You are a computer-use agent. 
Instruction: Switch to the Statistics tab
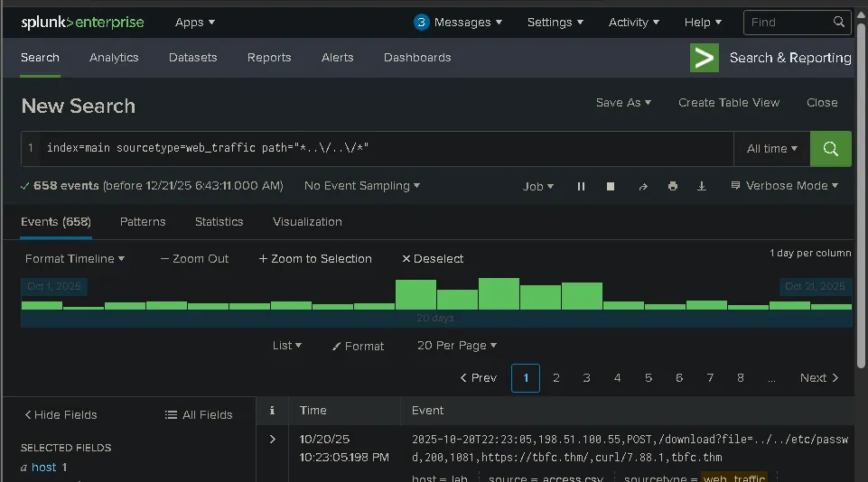pyautogui.click(x=219, y=221)
